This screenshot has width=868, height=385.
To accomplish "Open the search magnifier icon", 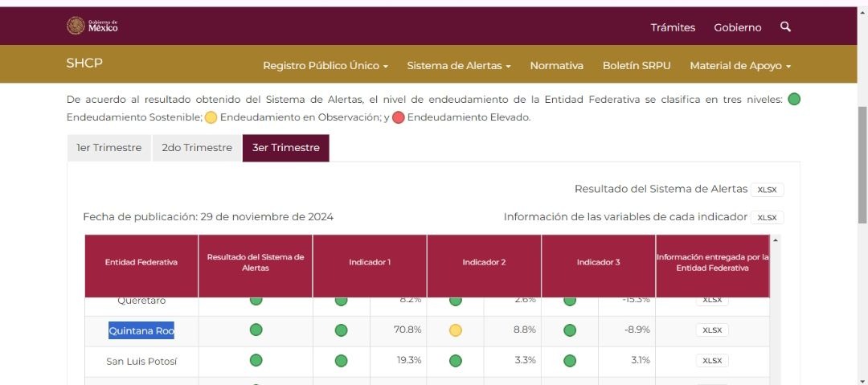I will pos(785,27).
